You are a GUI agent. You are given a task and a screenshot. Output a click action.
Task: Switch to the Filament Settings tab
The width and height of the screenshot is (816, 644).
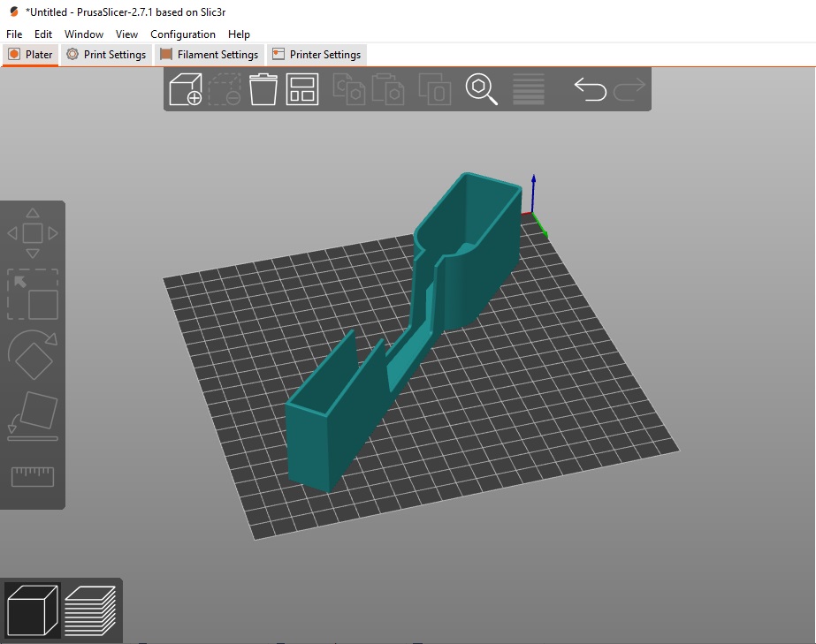click(209, 55)
